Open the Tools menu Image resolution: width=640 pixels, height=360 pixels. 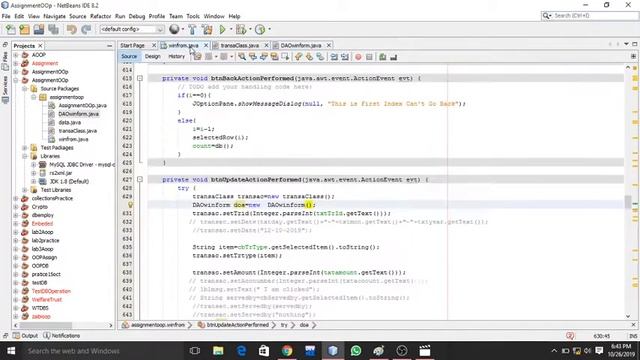(193, 16)
